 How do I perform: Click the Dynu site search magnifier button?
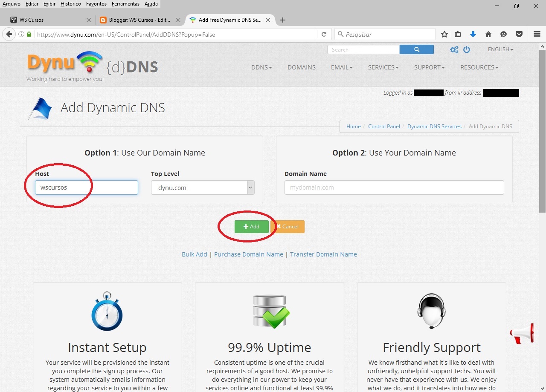(x=416, y=49)
